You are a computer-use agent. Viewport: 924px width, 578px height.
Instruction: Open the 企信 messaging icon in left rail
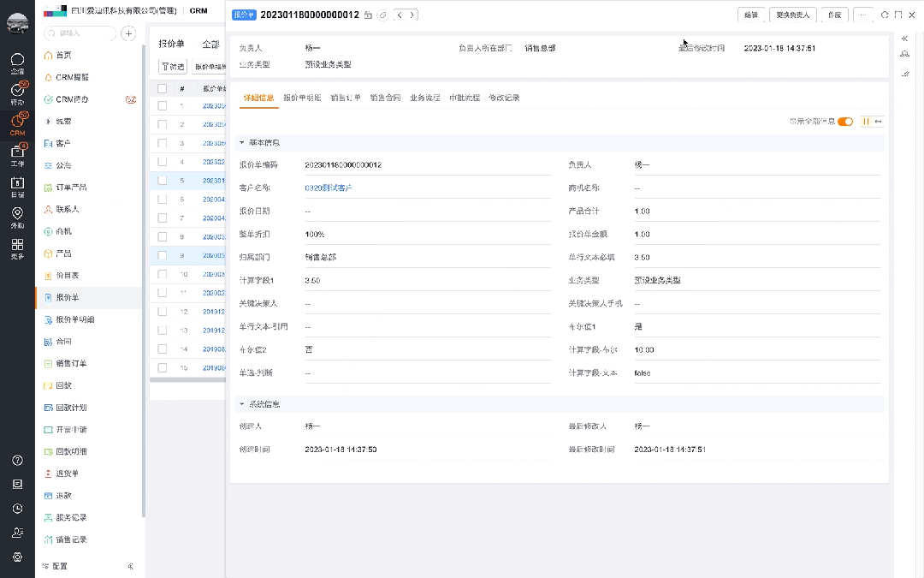pos(17,63)
